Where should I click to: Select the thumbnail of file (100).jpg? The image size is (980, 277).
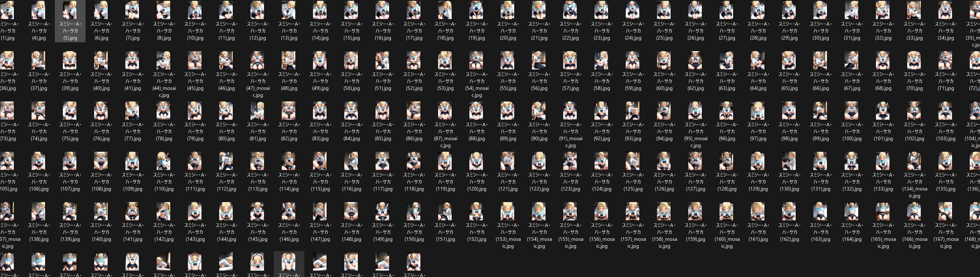point(851,111)
